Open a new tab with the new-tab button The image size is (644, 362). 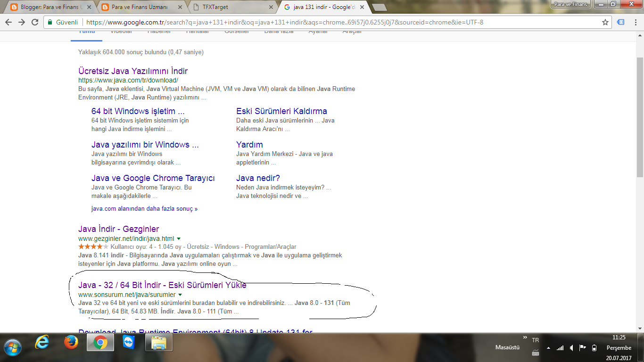pyautogui.click(x=380, y=7)
